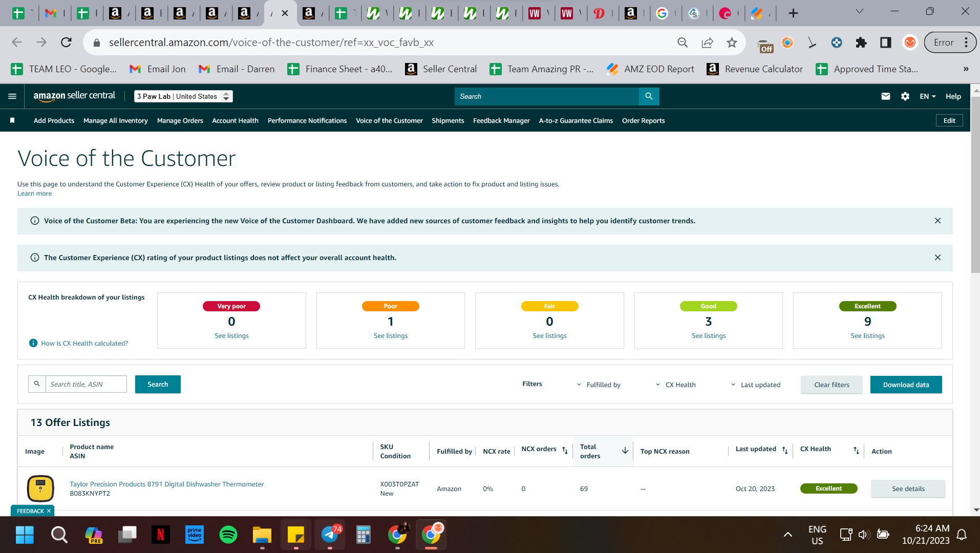Expand the CX Health filter
The width and height of the screenshot is (980, 553).
tap(676, 385)
